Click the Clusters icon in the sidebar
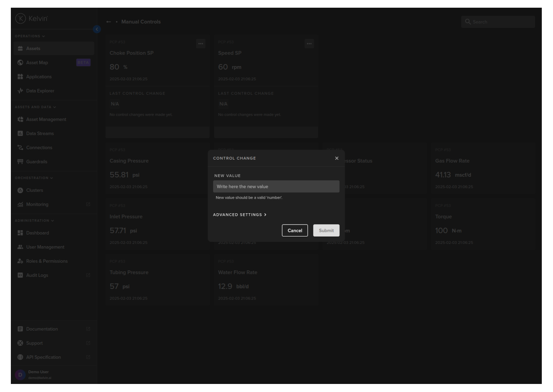The height and width of the screenshot is (392, 553). (20, 190)
